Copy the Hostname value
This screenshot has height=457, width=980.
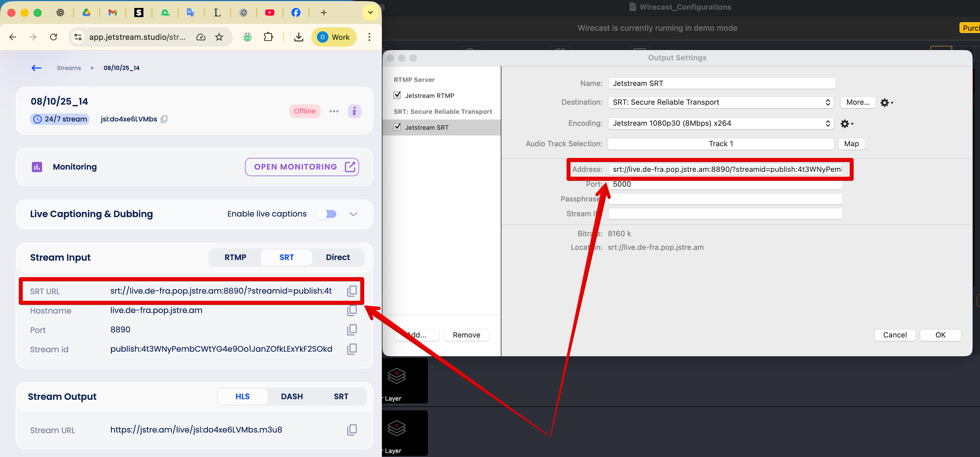[351, 310]
